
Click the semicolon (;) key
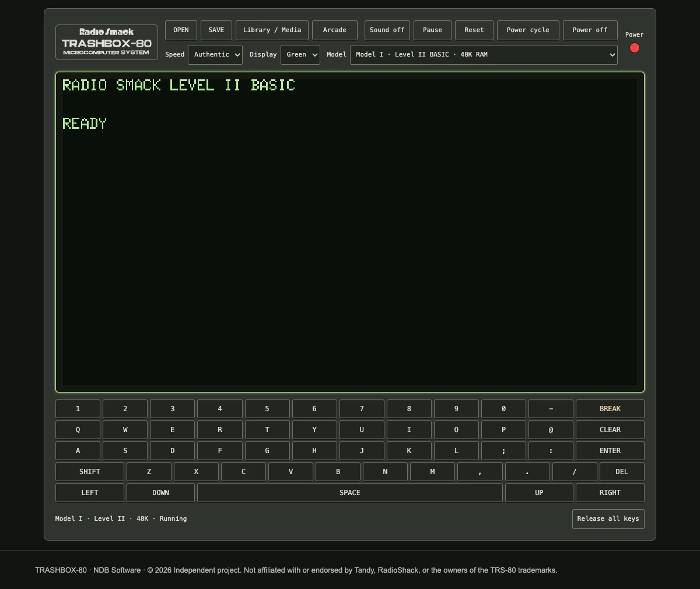(x=503, y=451)
